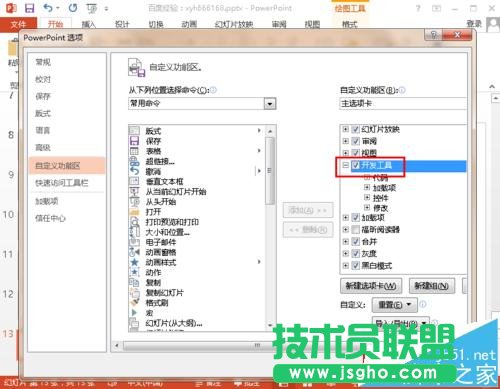Select the 宏 play-arrow command icon
The height and width of the screenshot is (389, 500).
coord(134,313)
